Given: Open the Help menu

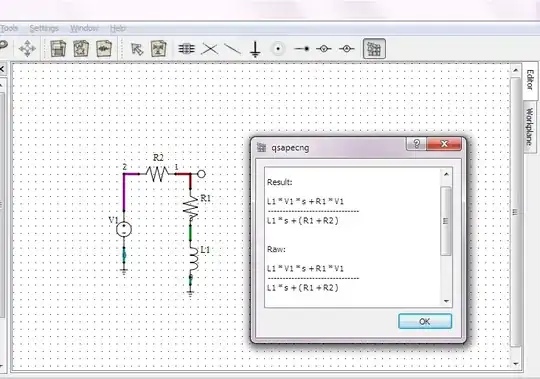Looking at the screenshot, I should pos(118,28).
